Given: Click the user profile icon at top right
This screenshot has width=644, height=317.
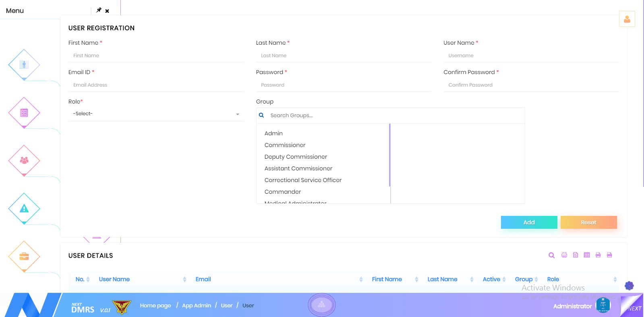Looking at the screenshot, I should pos(627,19).
